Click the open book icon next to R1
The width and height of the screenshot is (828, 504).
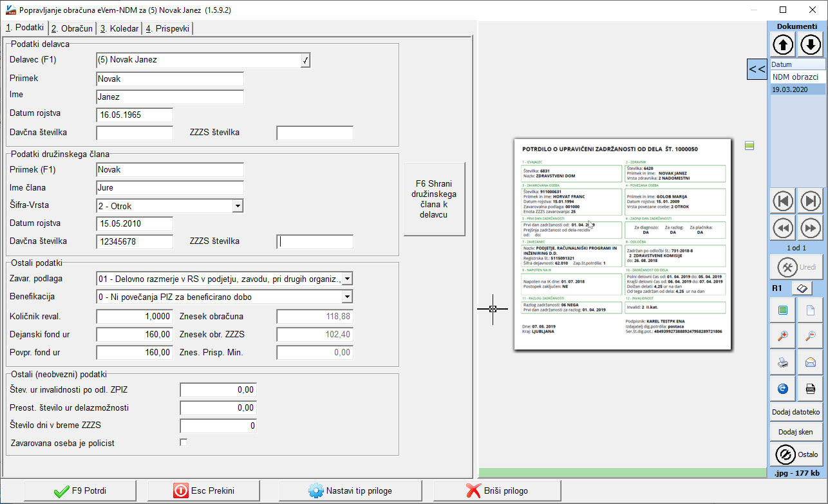(801, 288)
